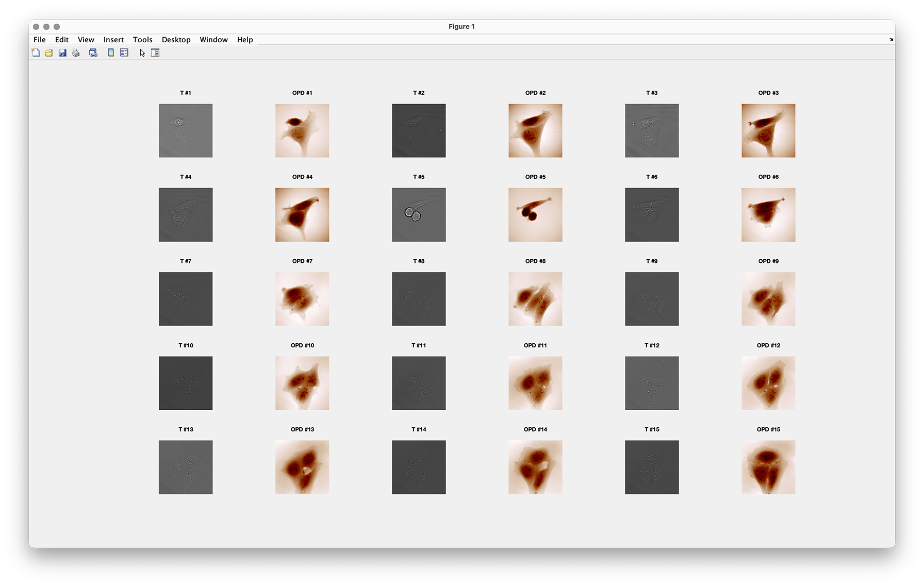Image resolution: width=924 pixels, height=586 pixels.
Task: Select the T #5 image with round cells
Action: [x=419, y=214]
